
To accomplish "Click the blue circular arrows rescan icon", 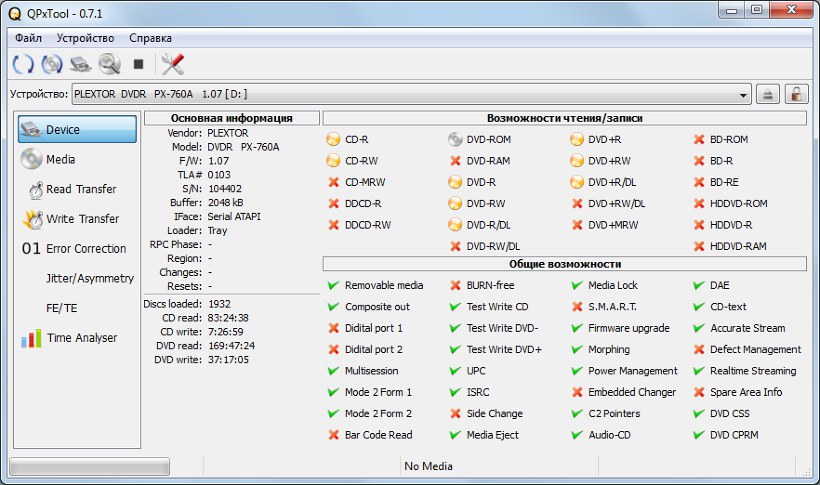I will [x=22, y=64].
